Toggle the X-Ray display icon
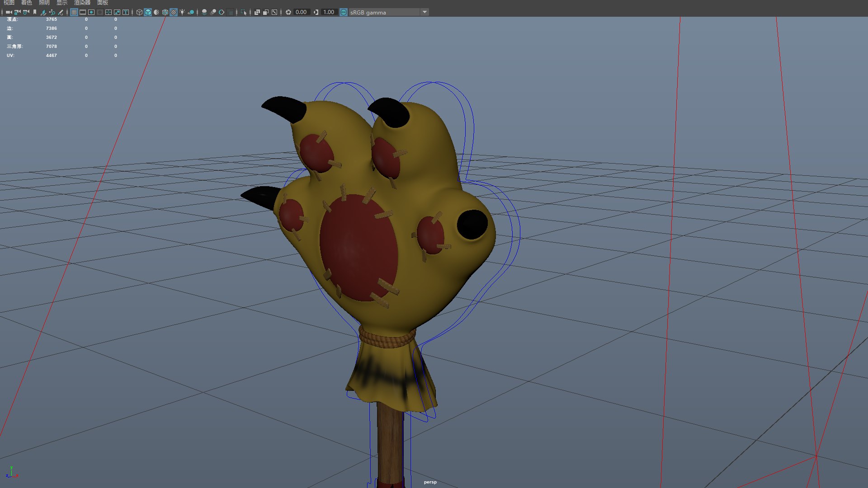 257,12
